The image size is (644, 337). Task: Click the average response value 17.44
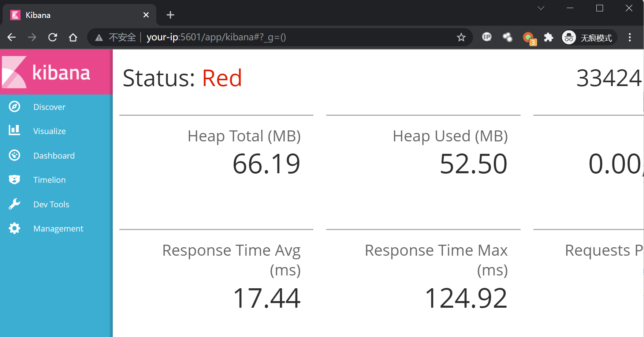(267, 298)
